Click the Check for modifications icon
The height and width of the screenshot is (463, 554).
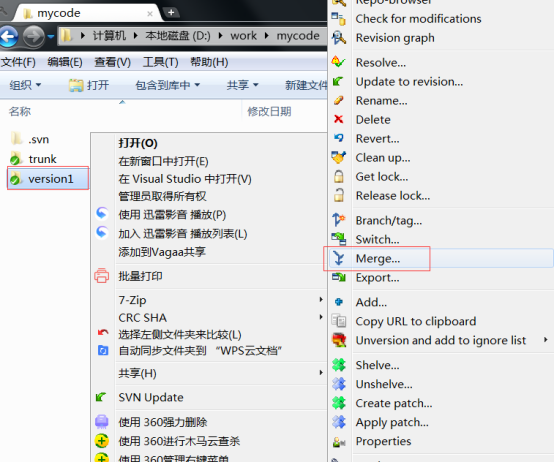pos(338,18)
